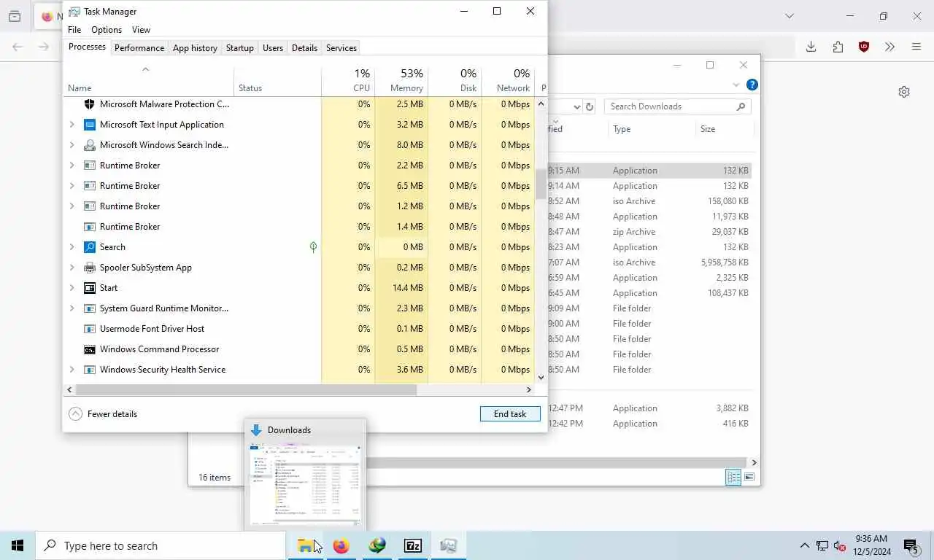This screenshot has width=934, height=560.
Task: Click the Windows Command Processor icon
Action: 90,349
